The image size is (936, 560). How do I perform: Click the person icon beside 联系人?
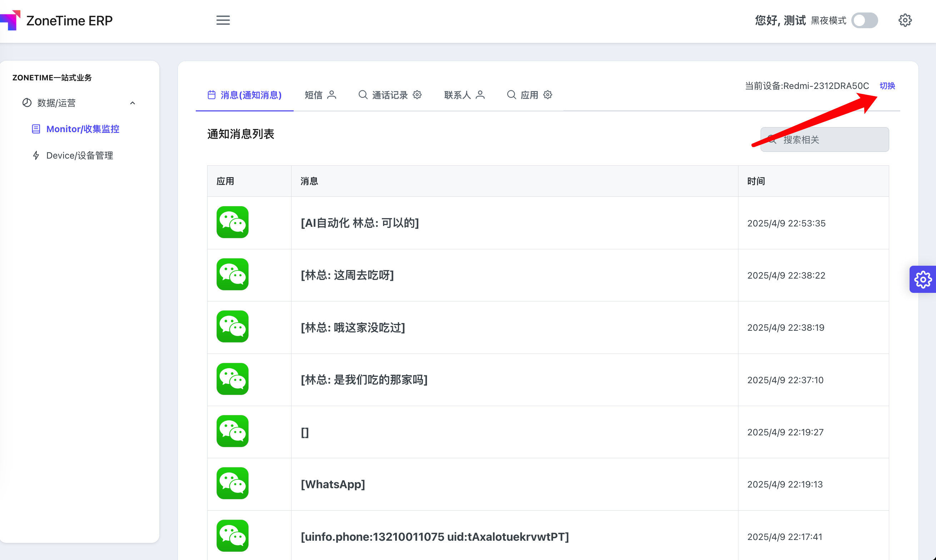tap(480, 95)
